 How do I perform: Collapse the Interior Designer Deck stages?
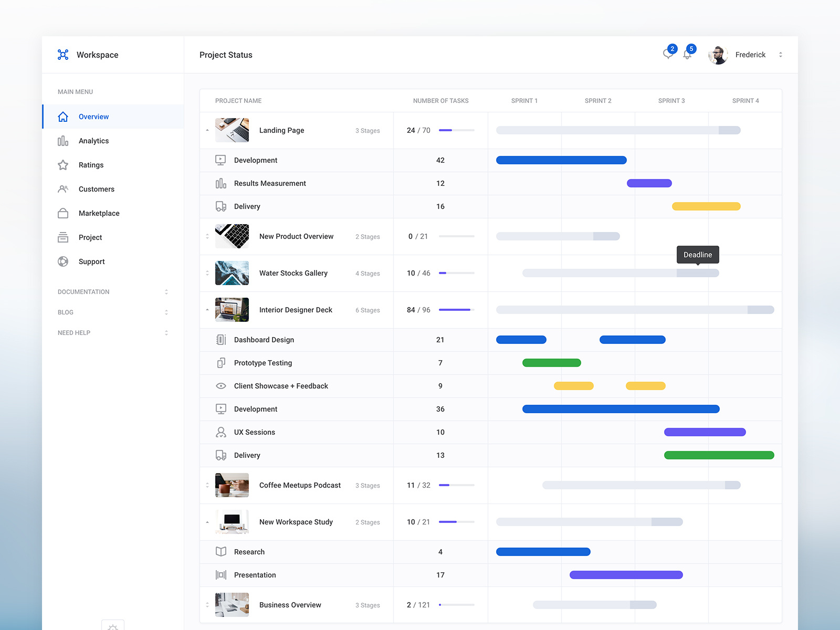[x=207, y=310]
